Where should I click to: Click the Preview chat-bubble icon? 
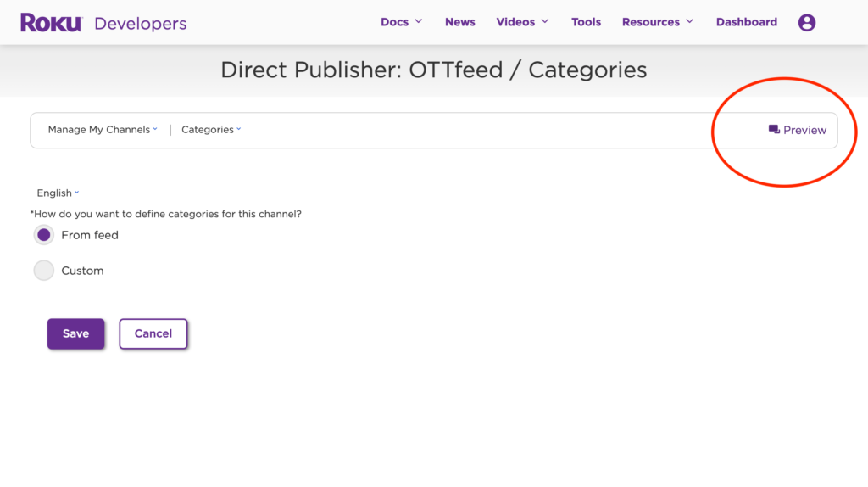pos(774,130)
